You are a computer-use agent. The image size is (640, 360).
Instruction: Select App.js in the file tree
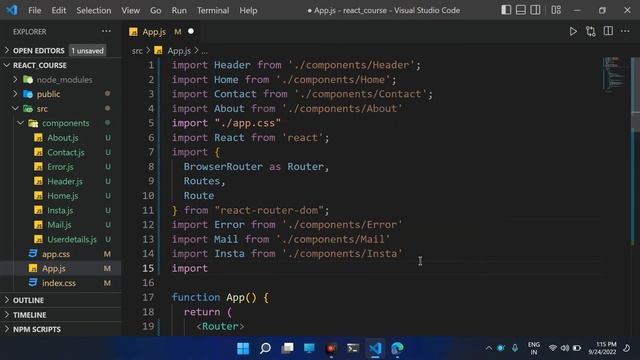(61, 268)
